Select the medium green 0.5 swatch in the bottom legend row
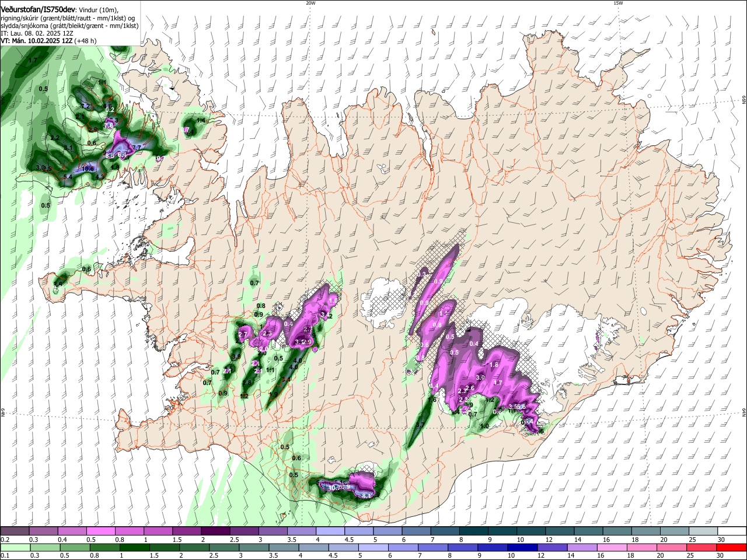 click(75, 547)
